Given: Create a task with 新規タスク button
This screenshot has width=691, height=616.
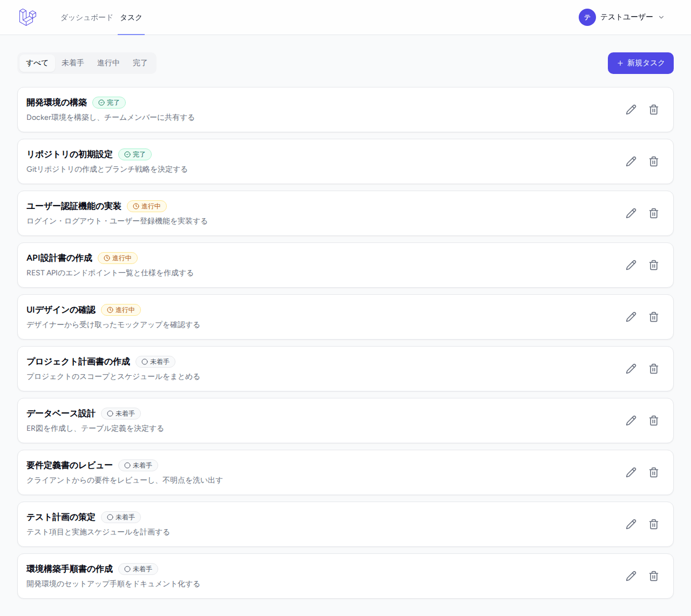Looking at the screenshot, I should pyautogui.click(x=641, y=63).
